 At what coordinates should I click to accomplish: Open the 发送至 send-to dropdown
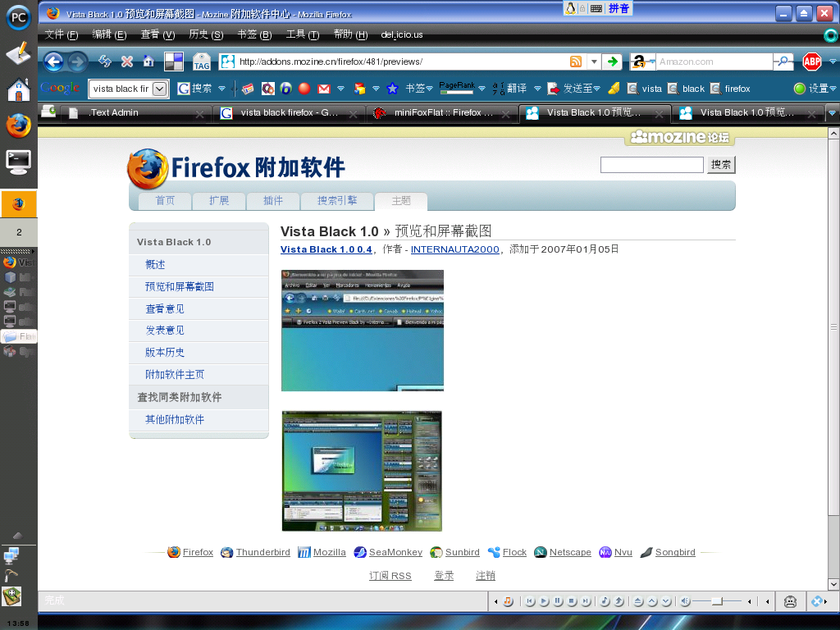(x=582, y=89)
